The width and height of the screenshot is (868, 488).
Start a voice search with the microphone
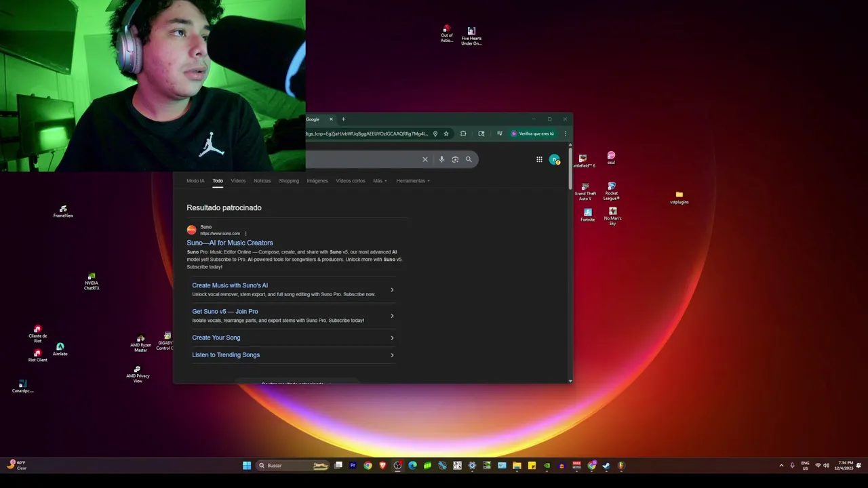[x=441, y=159]
